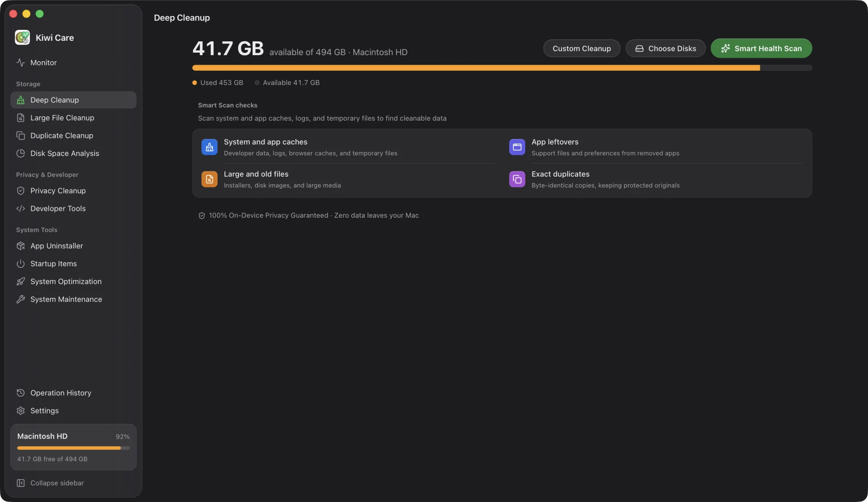The image size is (868, 502).
Task: Open Custom Cleanup options
Action: tap(582, 48)
